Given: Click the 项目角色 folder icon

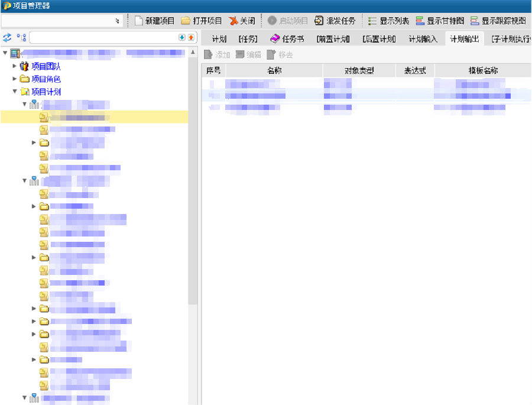Looking at the screenshot, I should [24, 79].
